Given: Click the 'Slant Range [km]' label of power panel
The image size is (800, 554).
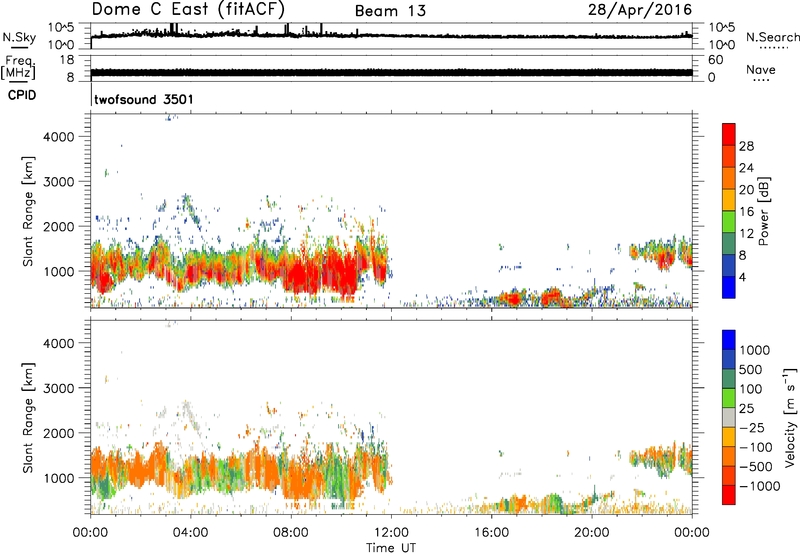Looking at the screenshot, I should [28, 211].
